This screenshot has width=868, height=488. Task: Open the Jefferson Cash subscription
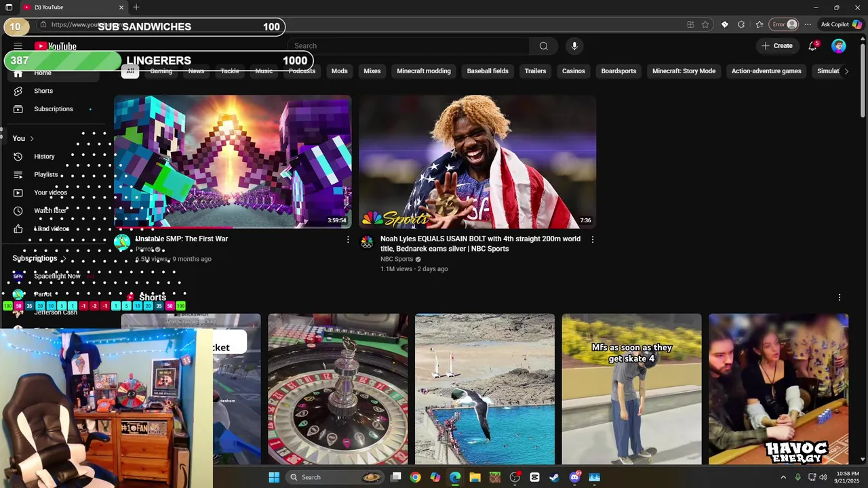tap(56, 312)
